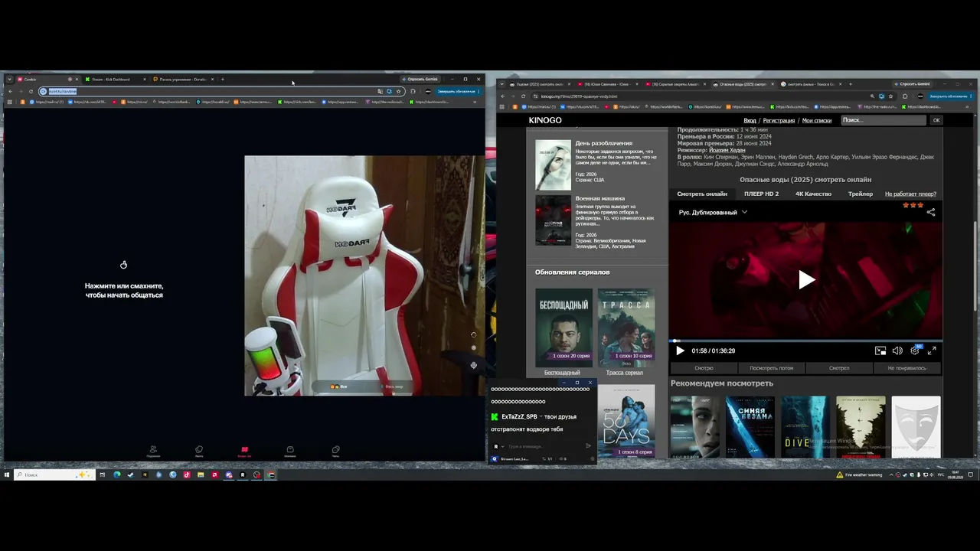Switch to the 'Смотреть онлайн' player tab
The image size is (980, 551).
tap(702, 194)
